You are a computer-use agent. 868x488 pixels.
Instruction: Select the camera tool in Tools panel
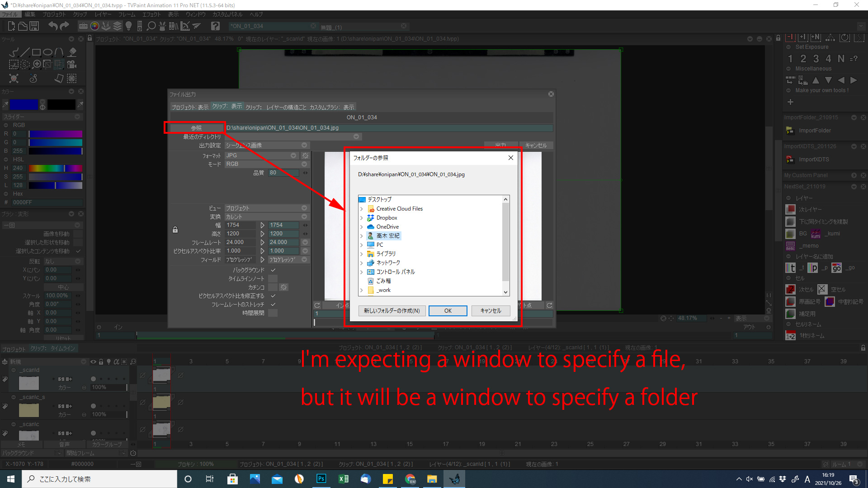tap(72, 65)
